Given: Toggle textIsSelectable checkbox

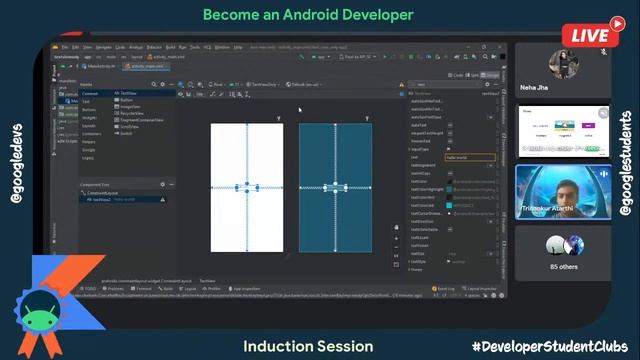Looking at the screenshot, I should tap(450, 229).
